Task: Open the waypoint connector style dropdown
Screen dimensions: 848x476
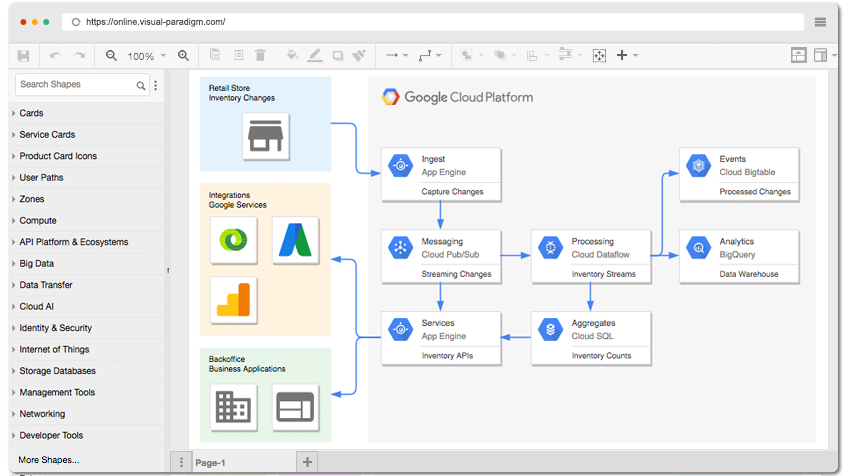Action: [x=430, y=55]
